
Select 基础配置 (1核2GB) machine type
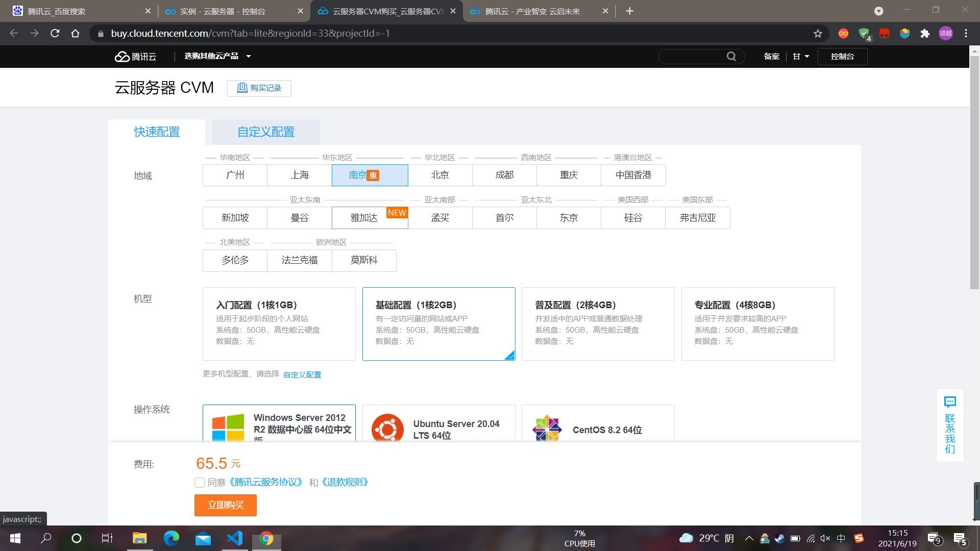coord(439,324)
